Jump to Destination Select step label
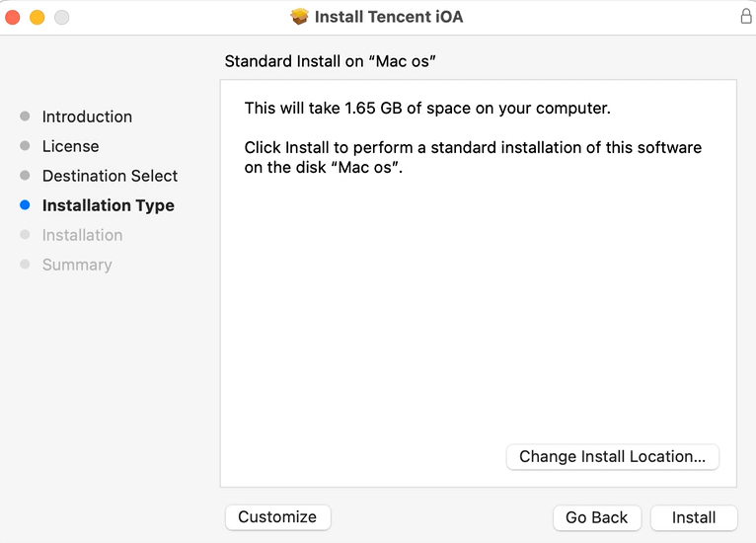 pyautogui.click(x=110, y=176)
